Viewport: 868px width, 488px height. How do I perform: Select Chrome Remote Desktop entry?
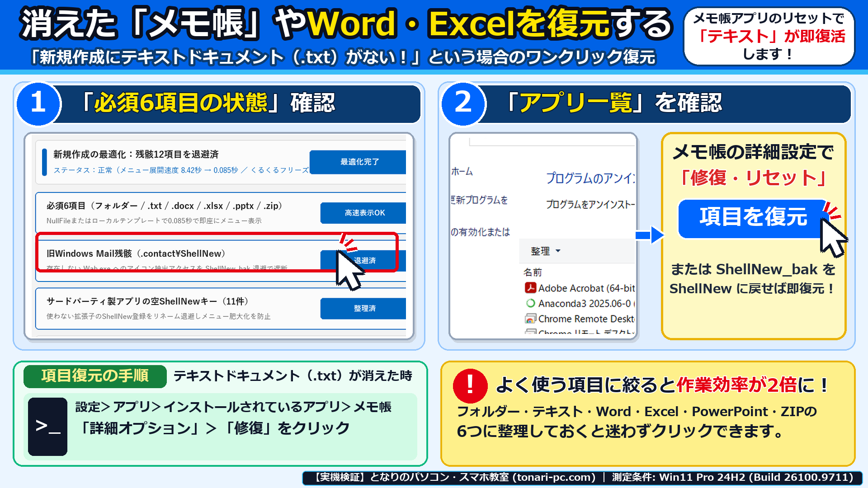tap(580, 319)
